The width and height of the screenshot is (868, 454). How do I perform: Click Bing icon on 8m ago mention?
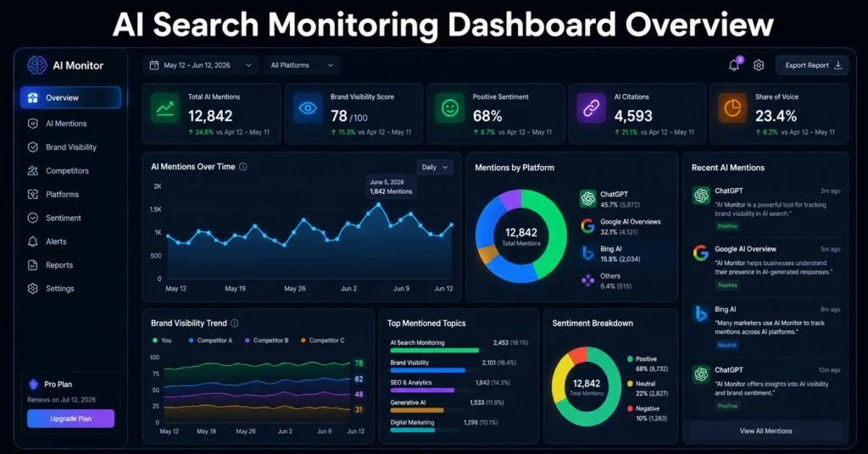click(x=701, y=313)
